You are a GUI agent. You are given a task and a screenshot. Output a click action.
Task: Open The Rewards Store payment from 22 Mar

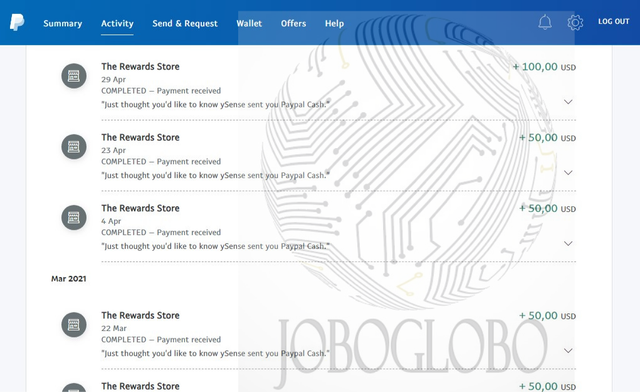click(x=140, y=315)
